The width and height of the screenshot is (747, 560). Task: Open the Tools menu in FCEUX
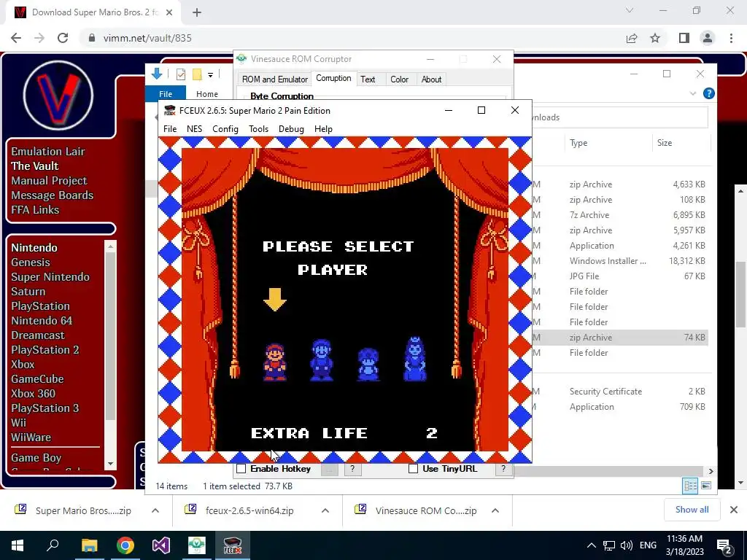259,129
